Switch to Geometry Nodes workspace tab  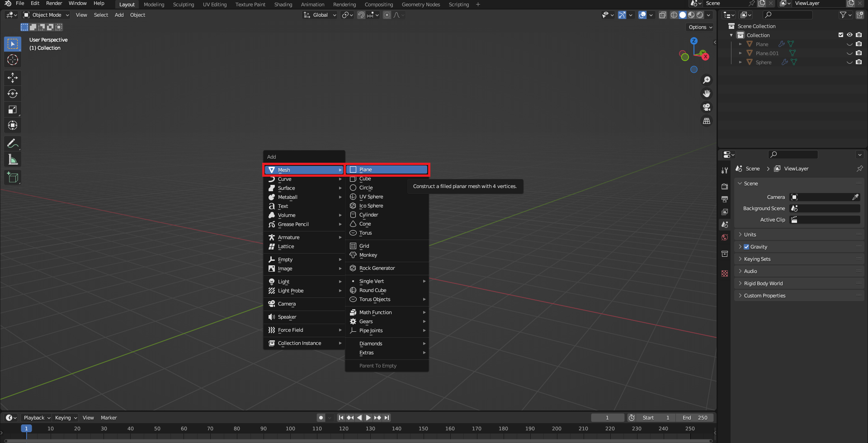[x=421, y=5]
